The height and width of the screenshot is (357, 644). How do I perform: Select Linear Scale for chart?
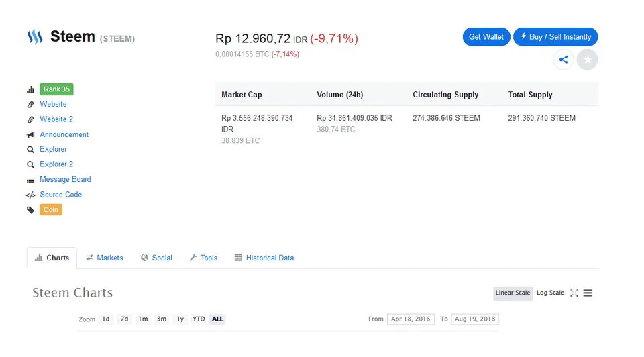[x=513, y=293]
